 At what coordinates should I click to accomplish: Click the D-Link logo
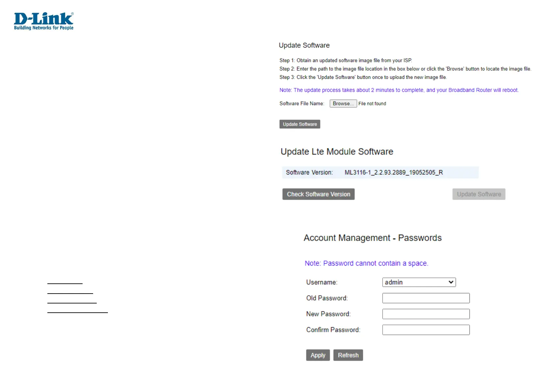44,21
